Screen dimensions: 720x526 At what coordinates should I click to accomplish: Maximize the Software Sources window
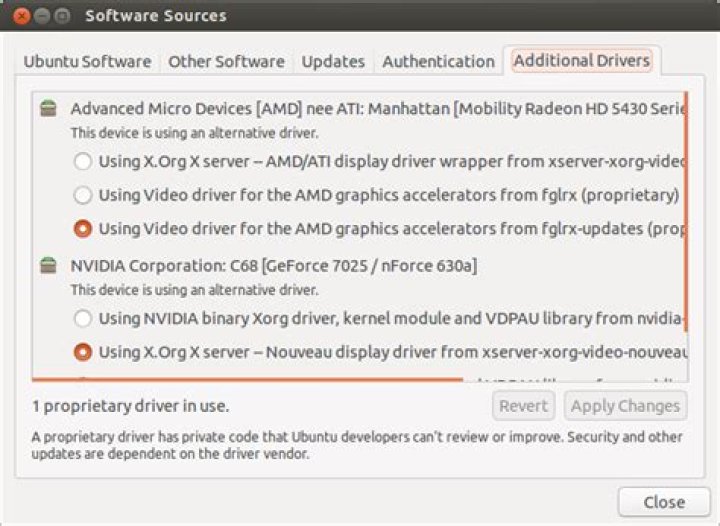coord(62,16)
